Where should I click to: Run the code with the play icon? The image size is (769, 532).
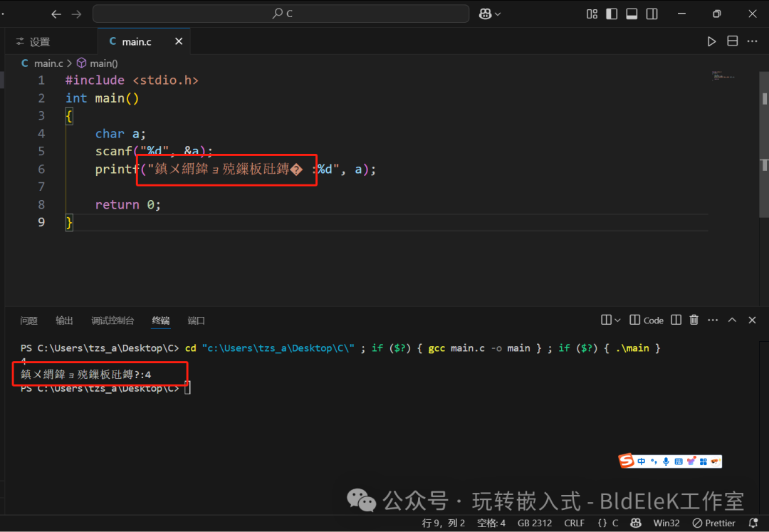tap(711, 42)
